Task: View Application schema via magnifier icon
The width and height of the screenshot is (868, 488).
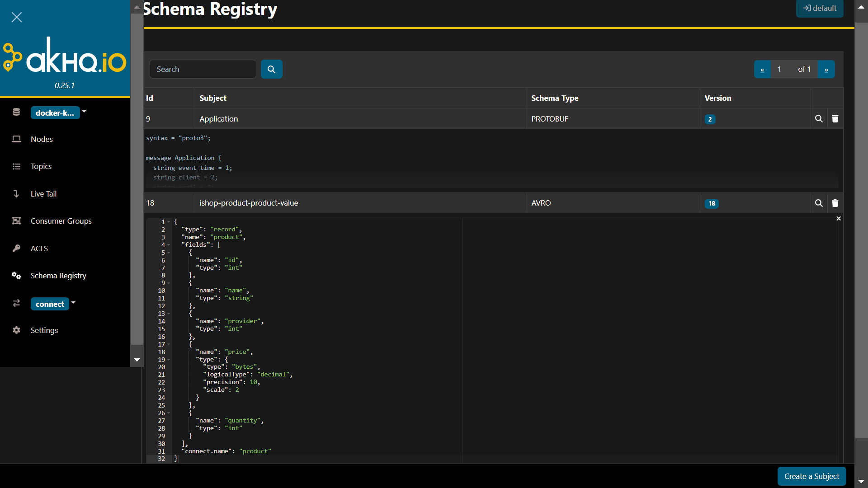Action: tap(819, 119)
